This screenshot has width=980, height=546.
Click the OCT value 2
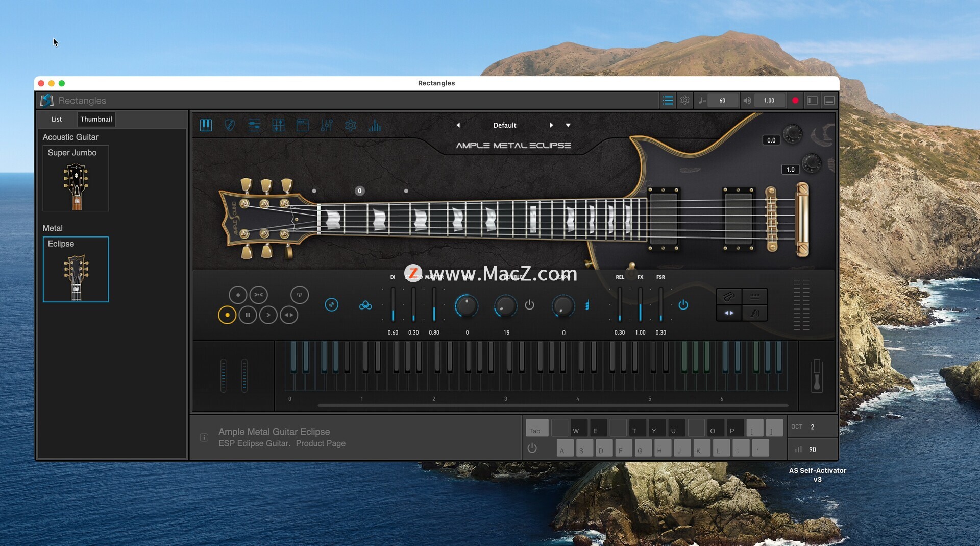pyautogui.click(x=812, y=426)
